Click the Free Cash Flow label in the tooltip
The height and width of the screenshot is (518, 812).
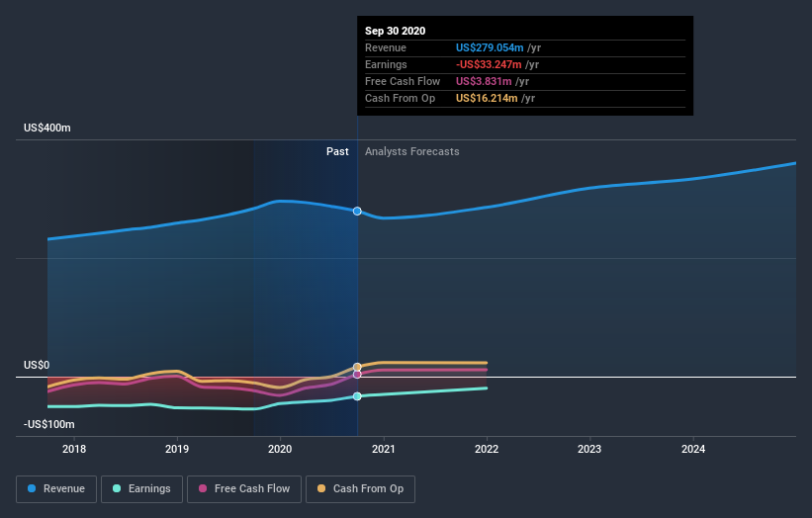[403, 81]
